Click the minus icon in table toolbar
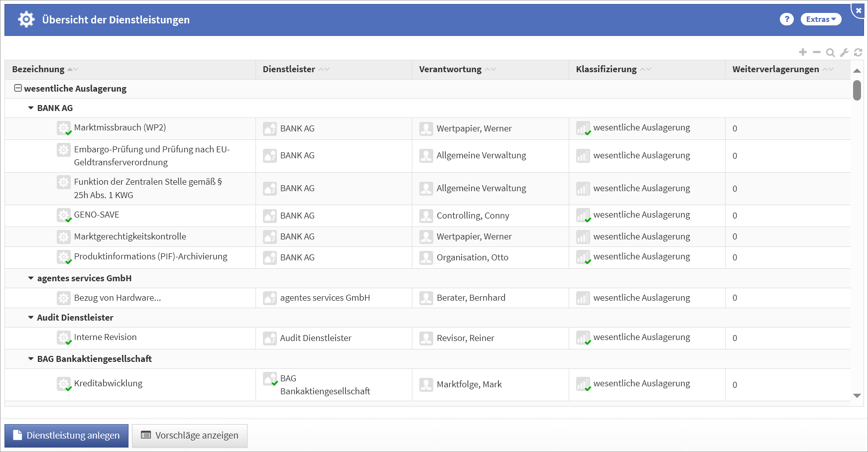The image size is (868, 452). click(816, 52)
